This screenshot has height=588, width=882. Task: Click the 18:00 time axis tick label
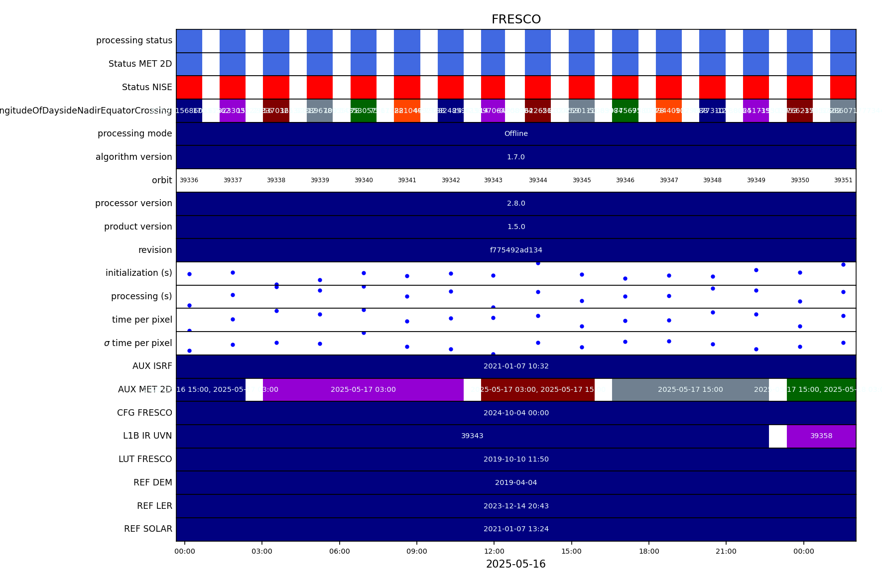(x=649, y=551)
